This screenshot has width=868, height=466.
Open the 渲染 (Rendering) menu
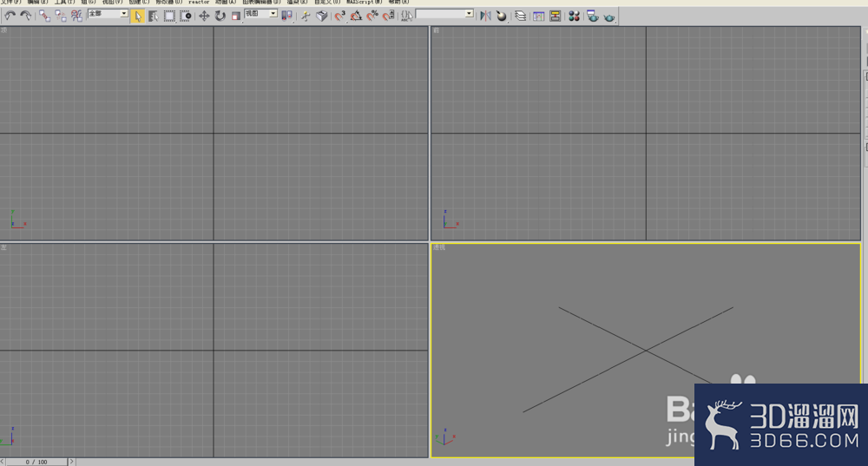click(297, 3)
